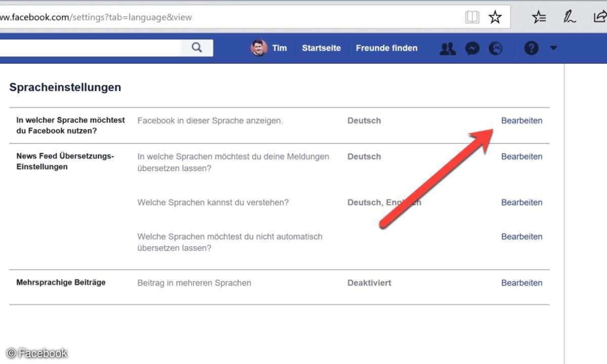Click the 'Mehrsprachige Beiträge' label
The width and height of the screenshot is (607, 364).
coord(61,282)
